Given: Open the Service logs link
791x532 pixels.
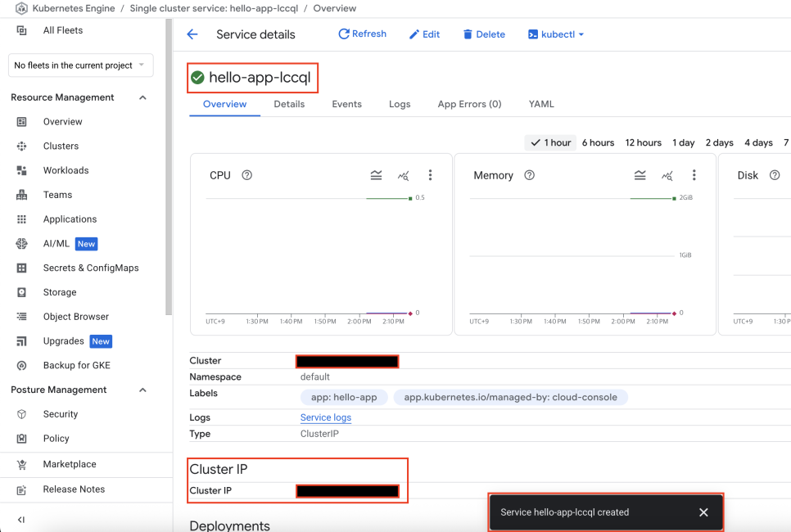Looking at the screenshot, I should [x=326, y=417].
